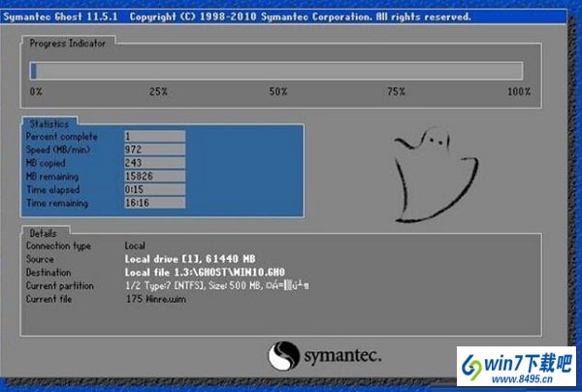Click the progress indicator bar
Screen dimensions: 582x392
(276, 71)
